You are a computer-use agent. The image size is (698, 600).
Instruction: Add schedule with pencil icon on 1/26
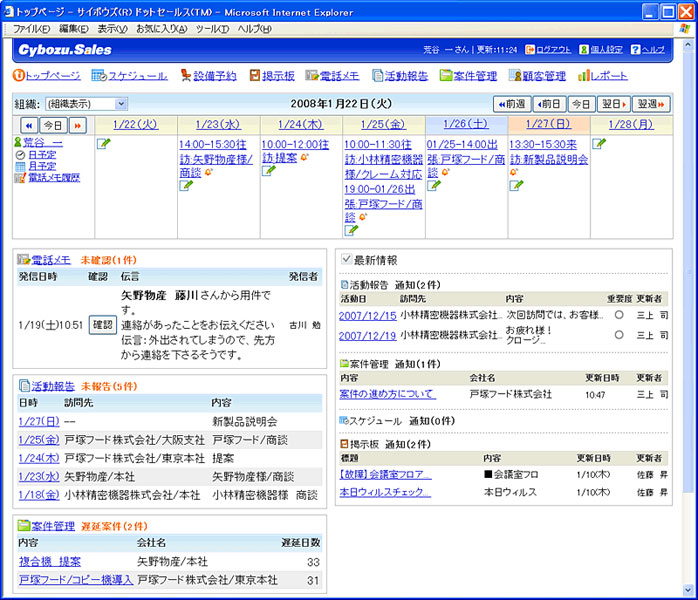click(x=434, y=186)
